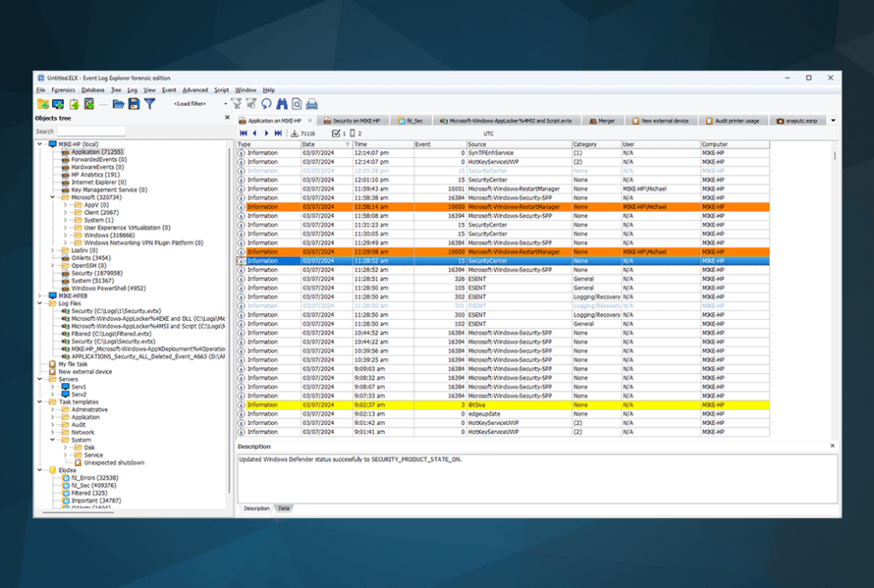This screenshot has width=874, height=588.
Task: Open the Script menu
Action: click(x=221, y=90)
